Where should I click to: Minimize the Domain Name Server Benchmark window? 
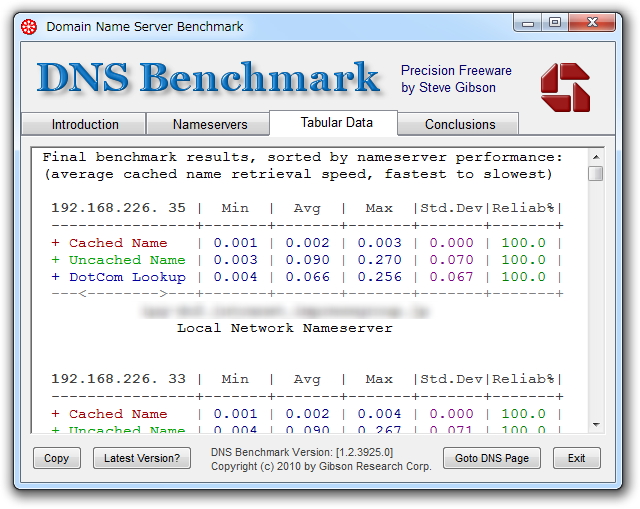click(528, 23)
